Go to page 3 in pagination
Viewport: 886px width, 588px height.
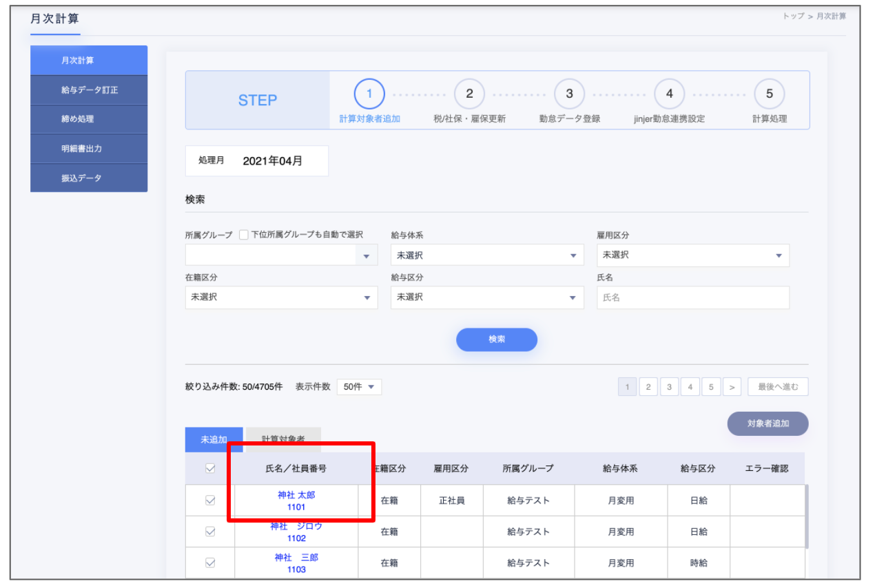(x=669, y=387)
